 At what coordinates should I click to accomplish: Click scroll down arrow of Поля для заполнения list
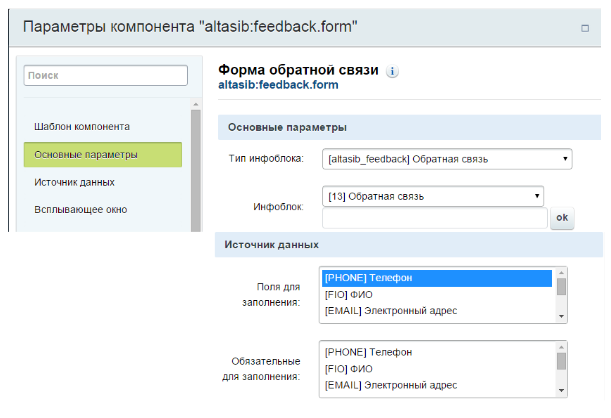click(561, 315)
